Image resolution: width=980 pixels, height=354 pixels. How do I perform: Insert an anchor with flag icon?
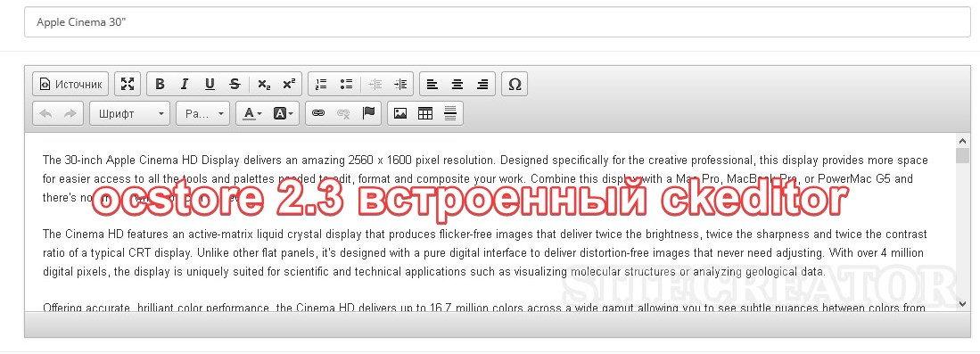tap(369, 114)
